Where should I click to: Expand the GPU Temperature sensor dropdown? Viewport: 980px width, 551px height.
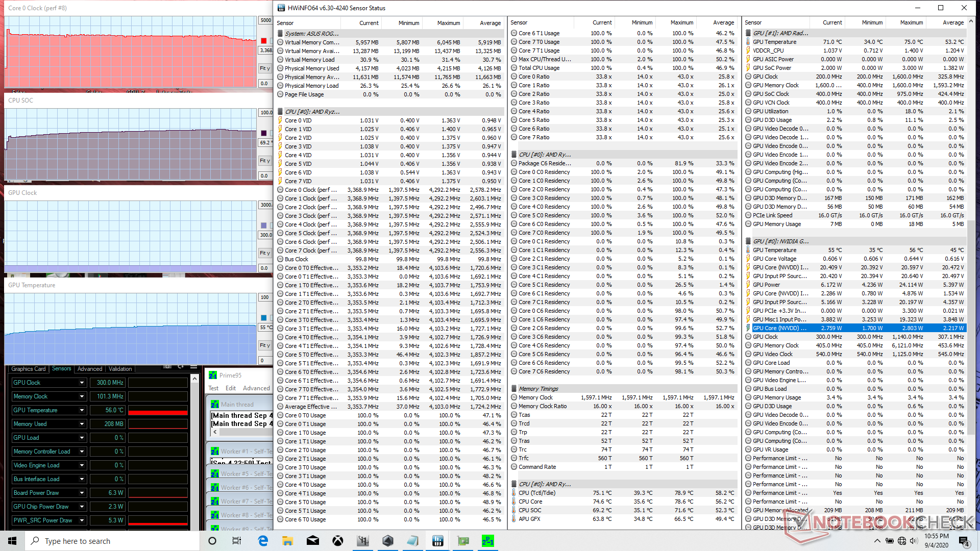tap(82, 410)
